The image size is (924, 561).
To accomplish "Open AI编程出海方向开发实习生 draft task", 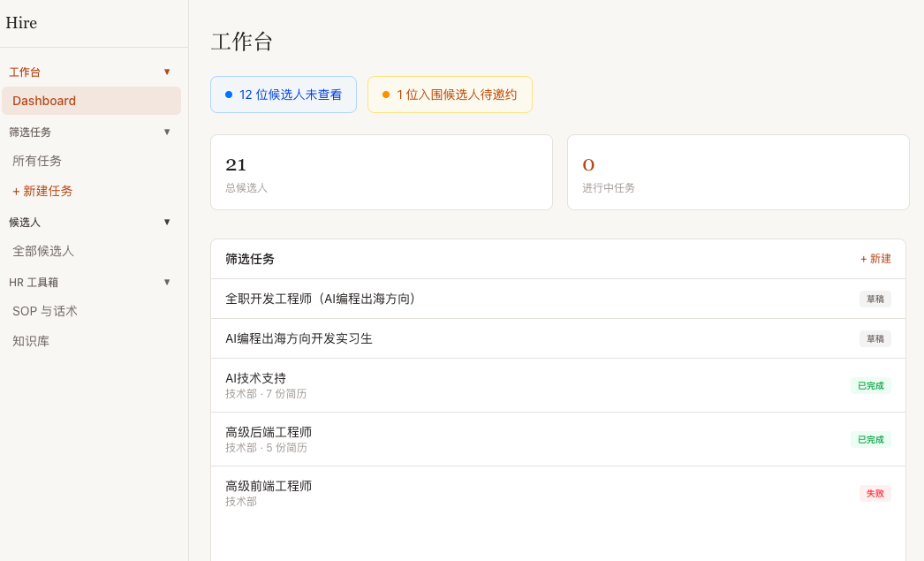I will coord(299,338).
